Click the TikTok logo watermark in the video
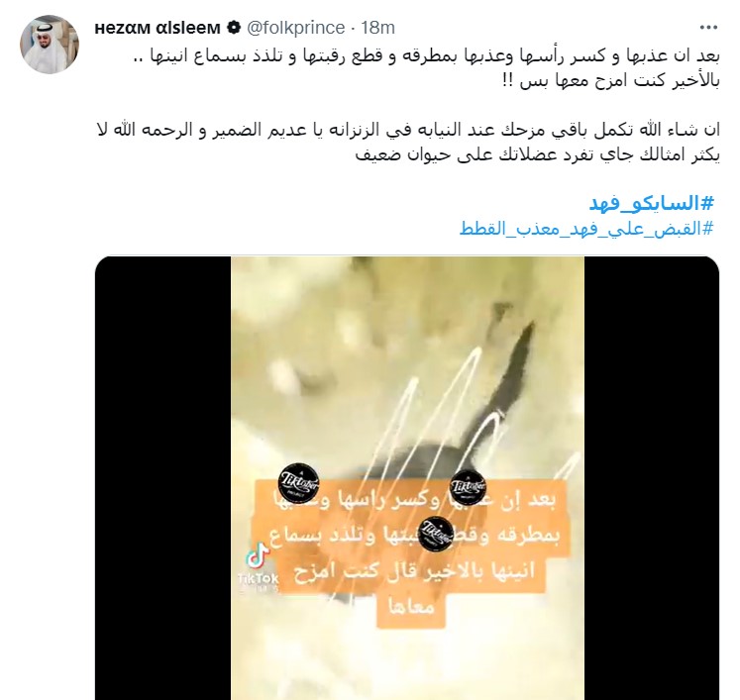The image size is (740, 700). [259, 555]
